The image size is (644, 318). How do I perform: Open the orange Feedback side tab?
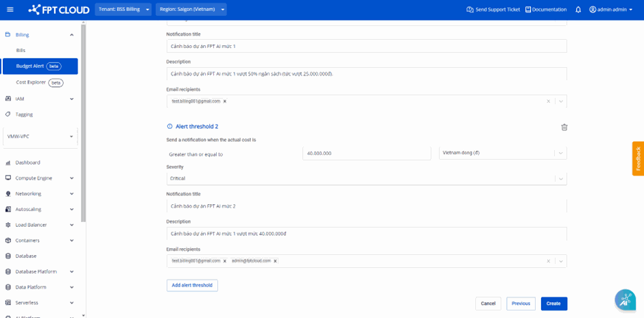pos(638,158)
